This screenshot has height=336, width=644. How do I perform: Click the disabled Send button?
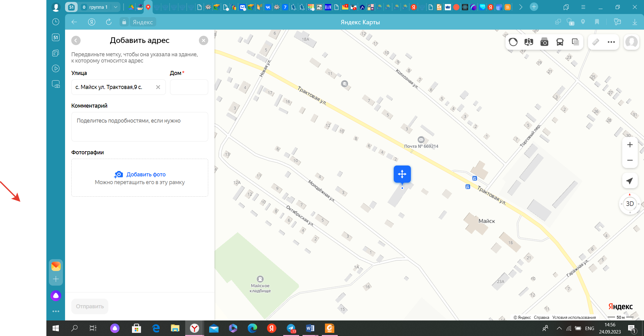tap(90, 306)
